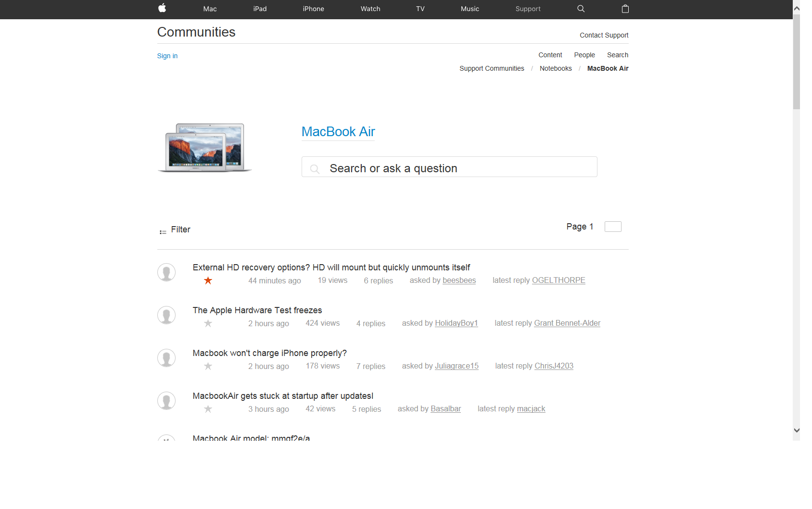
Task: Click star on Macbook won't charge iPhone thread
Action: pos(208,366)
